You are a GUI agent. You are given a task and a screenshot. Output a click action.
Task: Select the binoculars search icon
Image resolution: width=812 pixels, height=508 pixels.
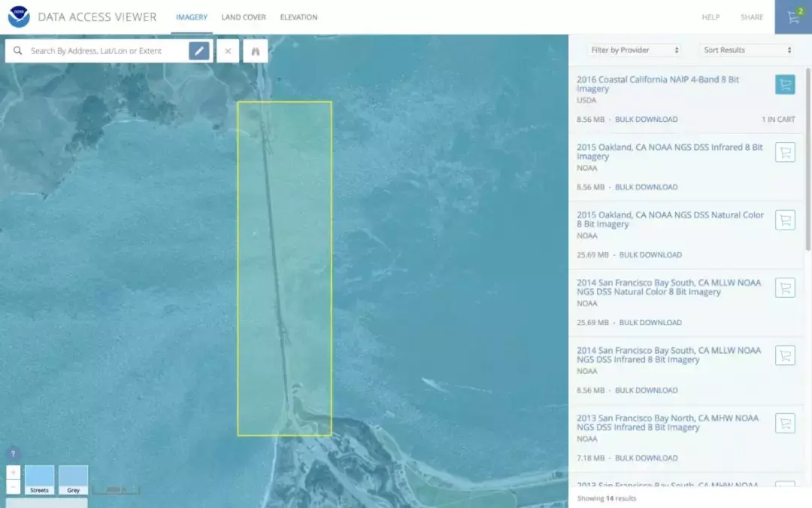pos(255,50)
